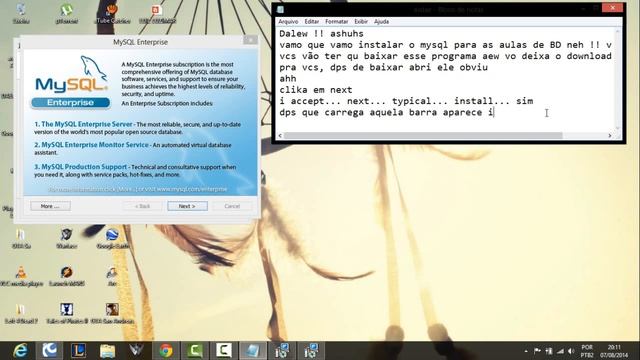Select the orange lightning desktop icon
The width and height of the screenshot is (640, 360).
pos(67,276)
